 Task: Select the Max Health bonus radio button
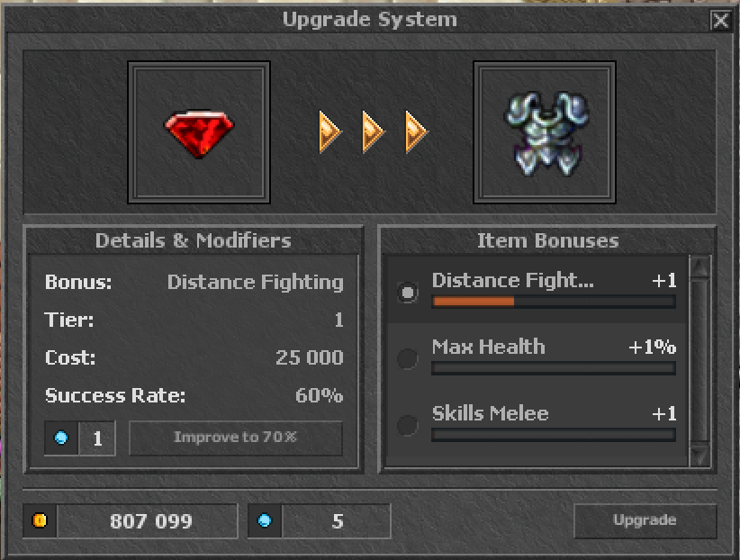(407, 358)
